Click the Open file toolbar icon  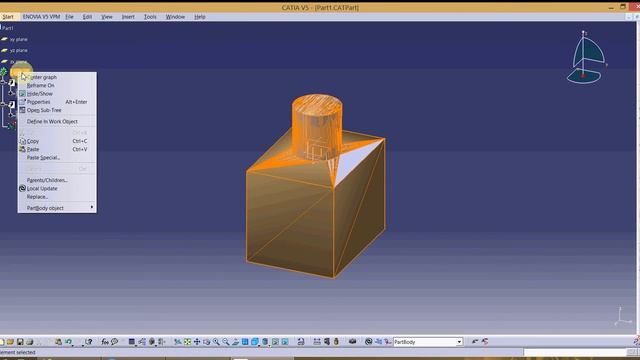click(x=10, y=342)
